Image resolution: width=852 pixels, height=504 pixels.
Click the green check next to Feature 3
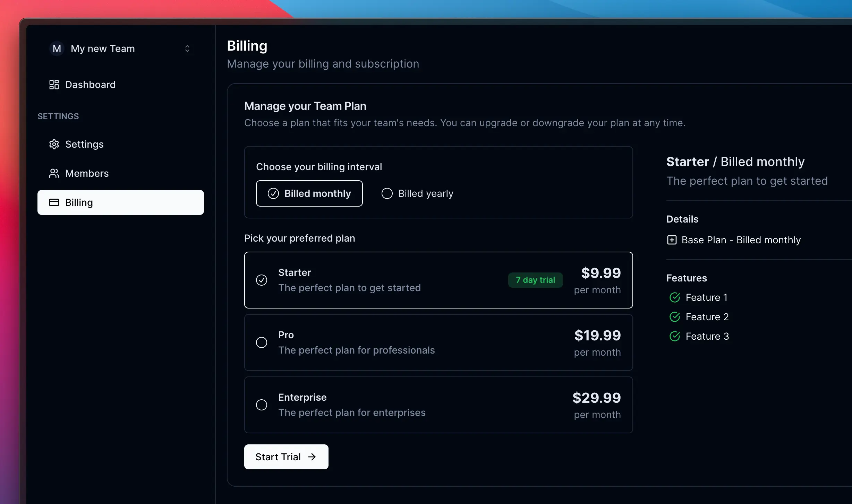[675, 336]
